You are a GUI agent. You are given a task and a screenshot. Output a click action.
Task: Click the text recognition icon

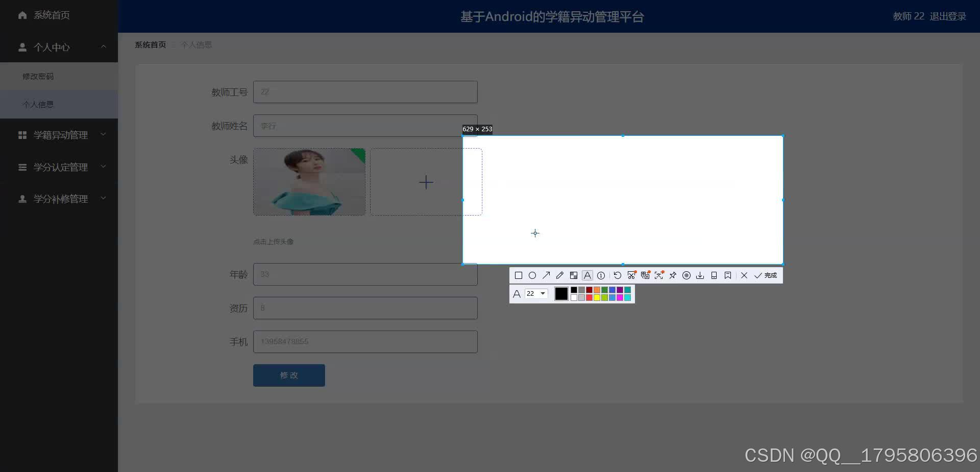[659, 275]
